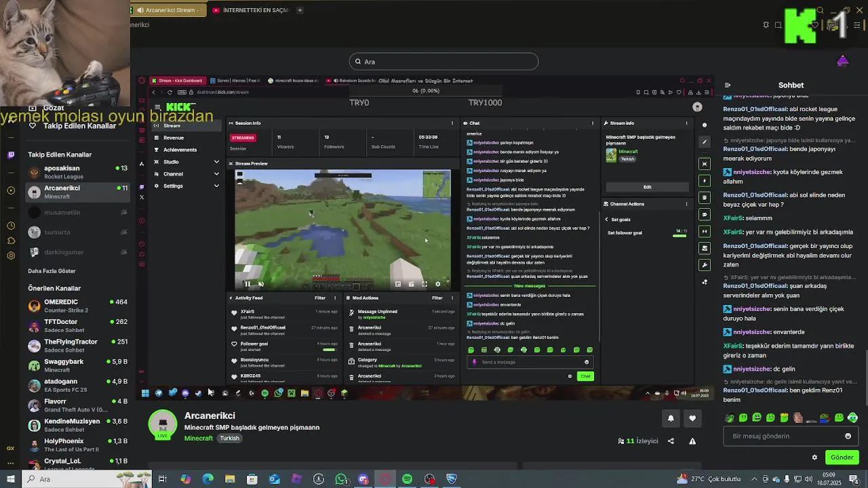Go back from Set goals
The height and width of the screenshot is (488, 868).
[x=607, y=220]
